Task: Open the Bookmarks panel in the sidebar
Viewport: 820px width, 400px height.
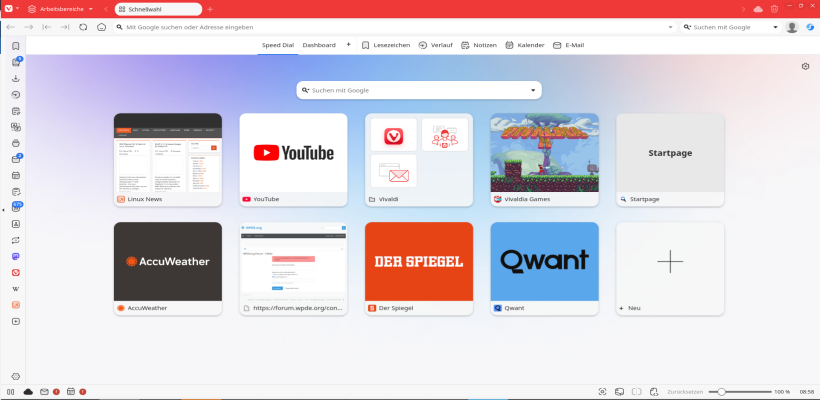Action: (16, 46)
